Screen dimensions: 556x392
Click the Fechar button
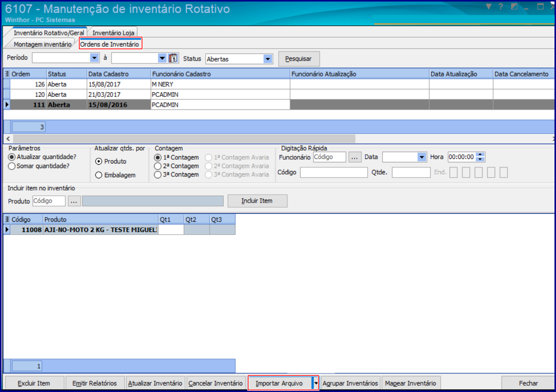(x=528, y=383)
